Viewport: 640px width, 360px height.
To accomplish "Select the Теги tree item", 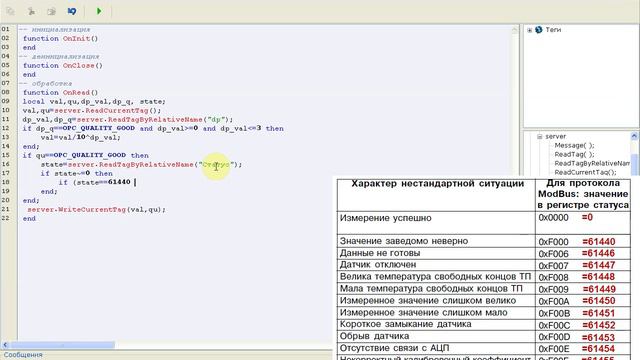I will (553, 30).
